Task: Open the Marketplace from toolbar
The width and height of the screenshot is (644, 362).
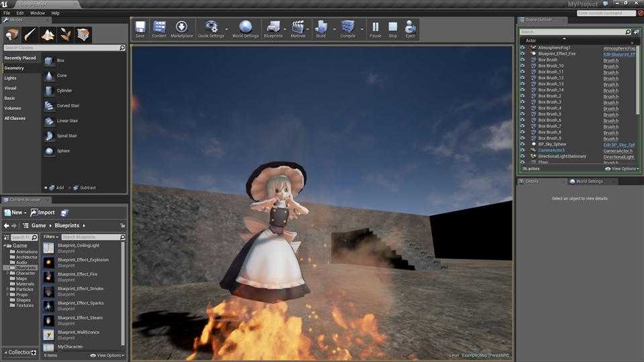Action: (182, 29)
